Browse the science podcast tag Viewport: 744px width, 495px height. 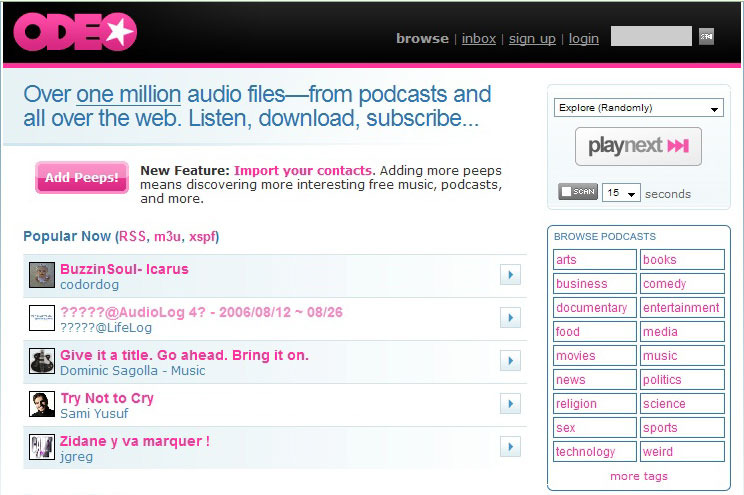pos(682,403)
